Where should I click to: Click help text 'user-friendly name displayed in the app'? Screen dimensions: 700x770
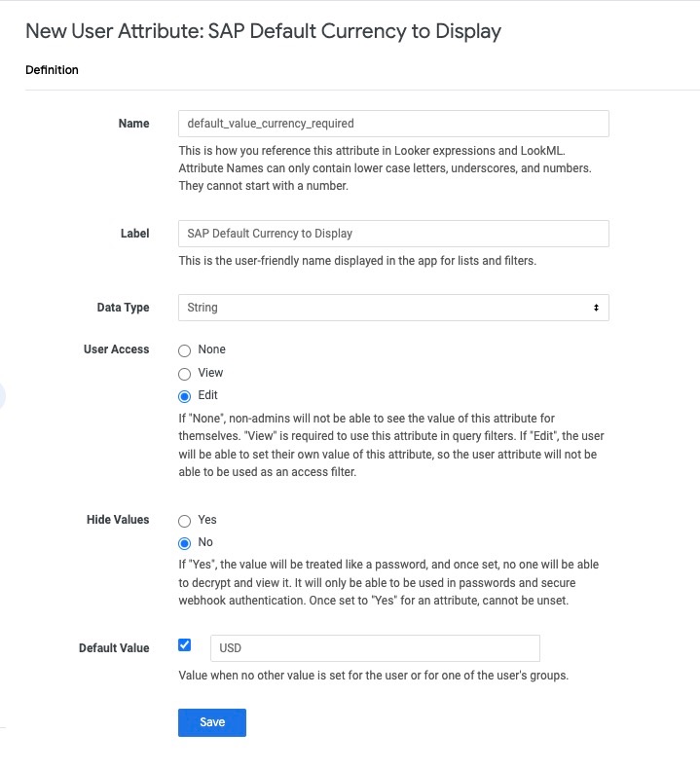357,261
